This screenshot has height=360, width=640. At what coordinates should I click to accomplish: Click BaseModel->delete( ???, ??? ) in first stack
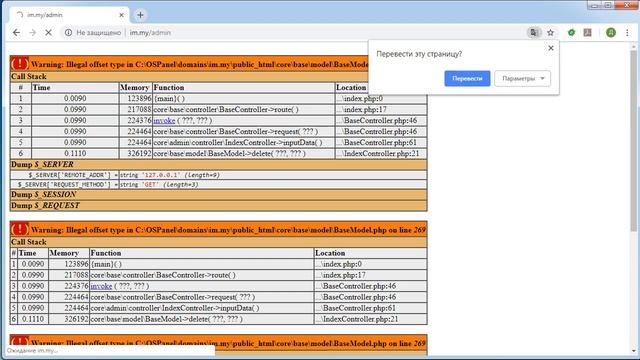click(x=229, y=153)
